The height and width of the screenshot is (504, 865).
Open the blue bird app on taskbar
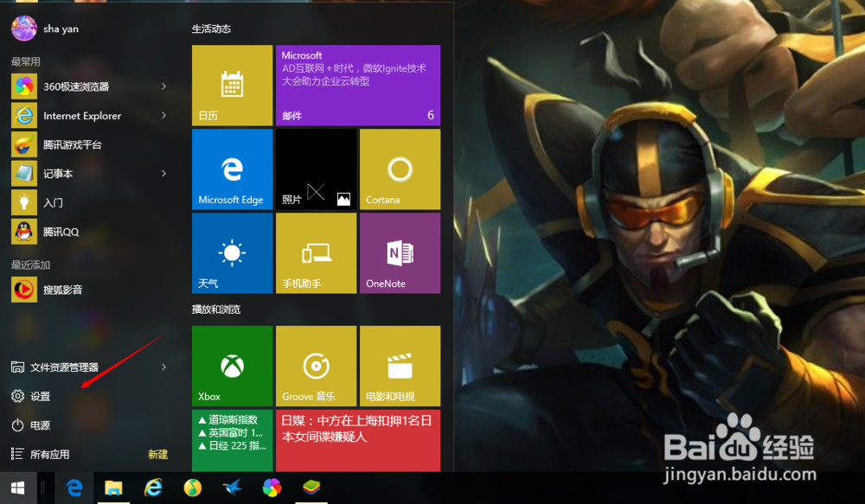(x=232, y=488)
